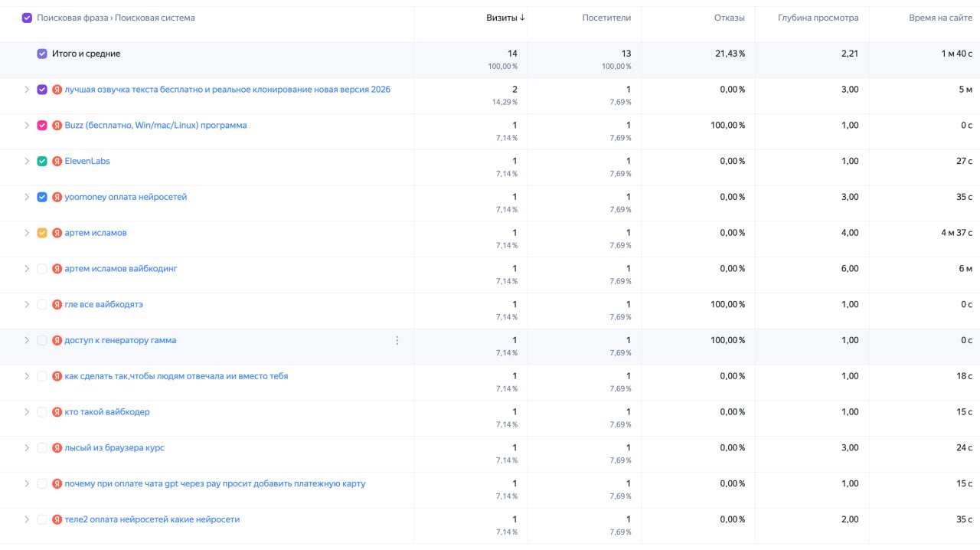This screenshot has width=980, height=550.
Task: Uncheck the 'Итого и средние' checkbox
Action: tap(42, 54)
